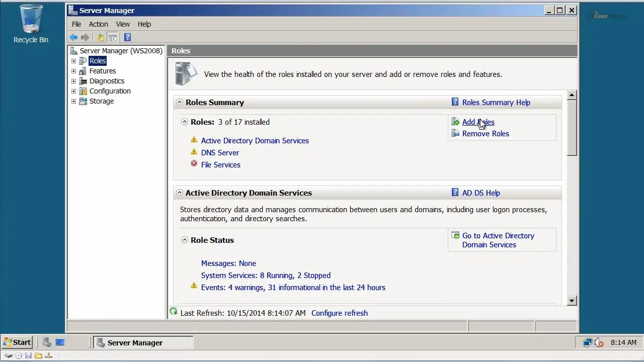Viewport: 644px width, 362px height.
Task: Click the CD/DVD status icon at bottom
Action: pos(19,355)
